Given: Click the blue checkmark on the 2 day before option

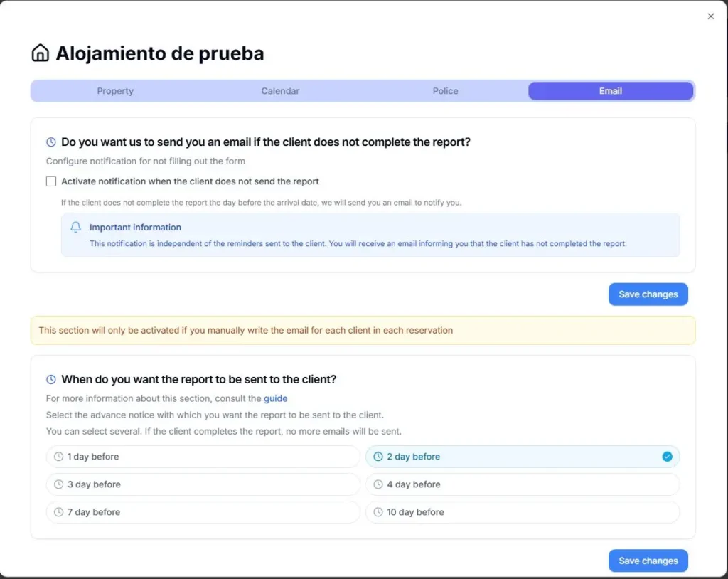Looking at the screenshot, I should [x=667, y=457].
